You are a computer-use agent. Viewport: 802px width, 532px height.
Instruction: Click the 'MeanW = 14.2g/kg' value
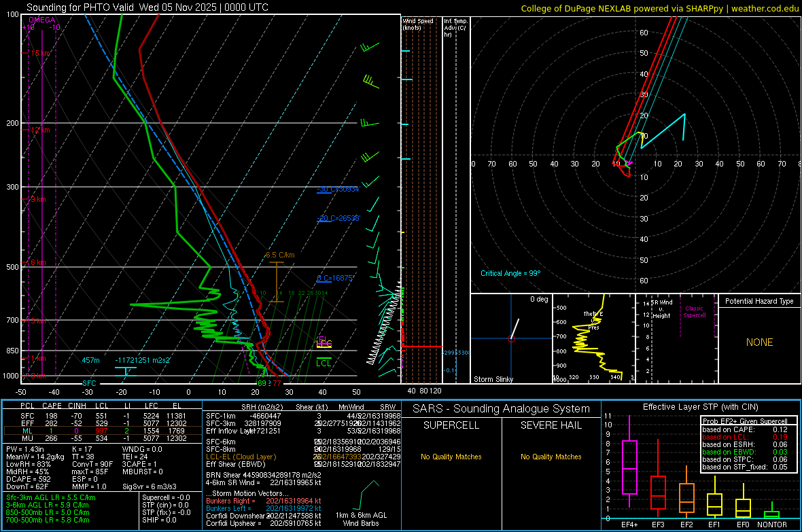(x=35, y=457)
